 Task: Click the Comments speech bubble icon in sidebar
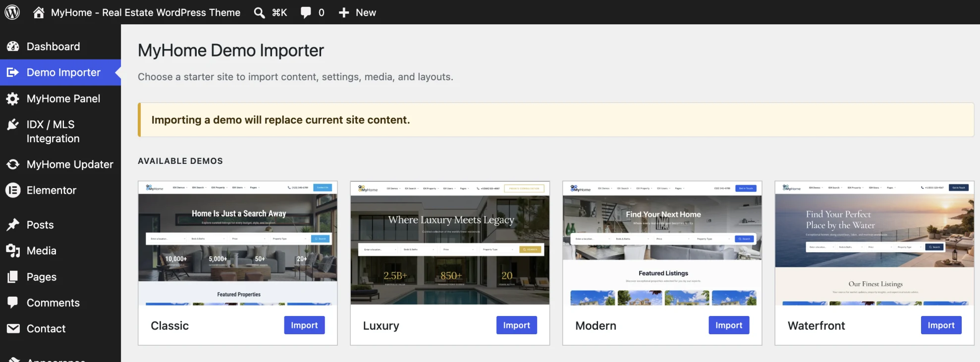[13, 303]
